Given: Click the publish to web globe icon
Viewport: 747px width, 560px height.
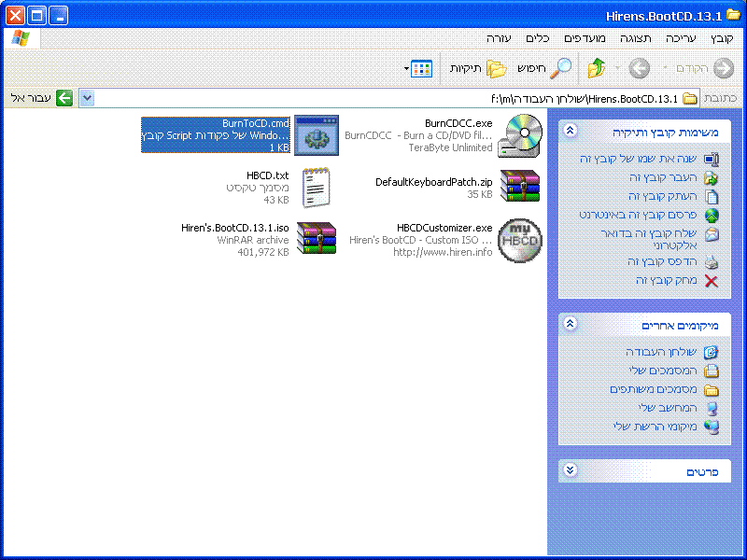Looking at the screenshot, I should [712, 216].
